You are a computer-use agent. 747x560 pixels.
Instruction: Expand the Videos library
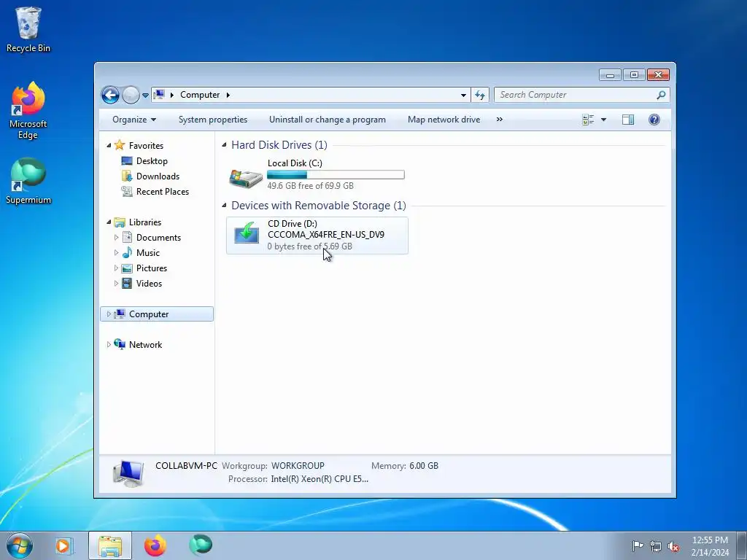pyautogui.click(x=116, y=284)
